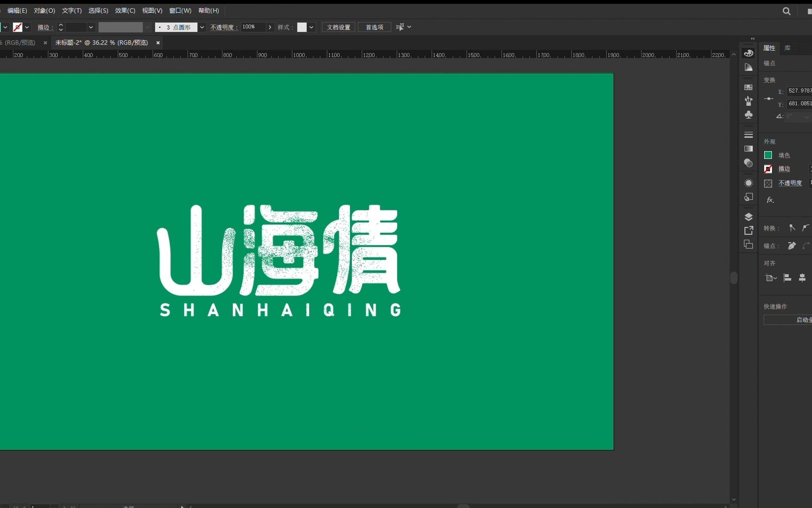Click the 不透明度 link in Appearance panel
This screenshot has height=508, width=812.
[x=790, y=183]
